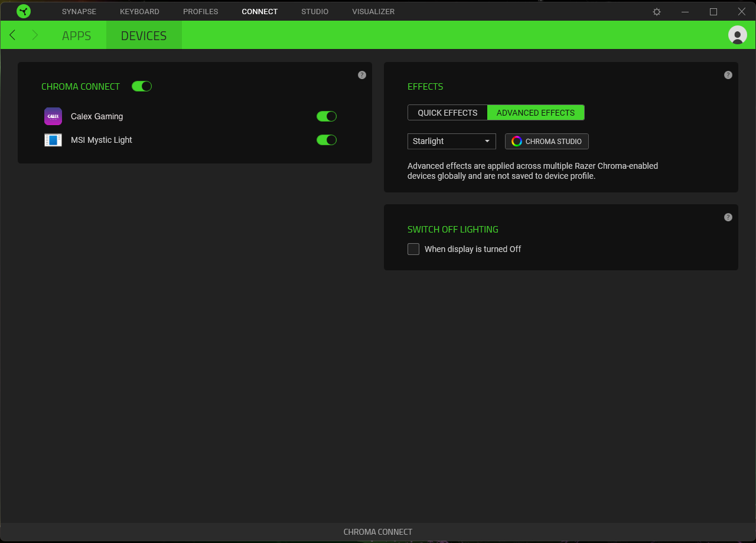Click the Calex Gaming app icon
The height and width of the screenshot is (543, 756).
(53, 116)
